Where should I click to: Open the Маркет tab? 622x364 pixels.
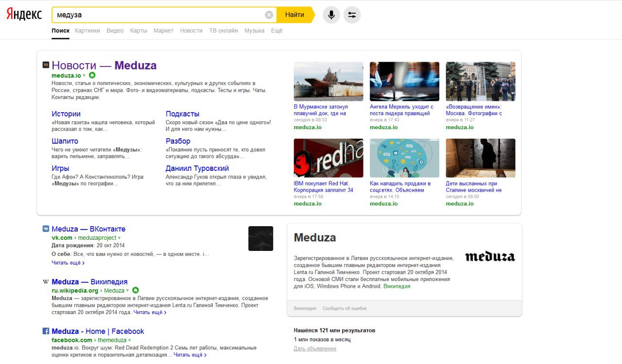[163, 31]
